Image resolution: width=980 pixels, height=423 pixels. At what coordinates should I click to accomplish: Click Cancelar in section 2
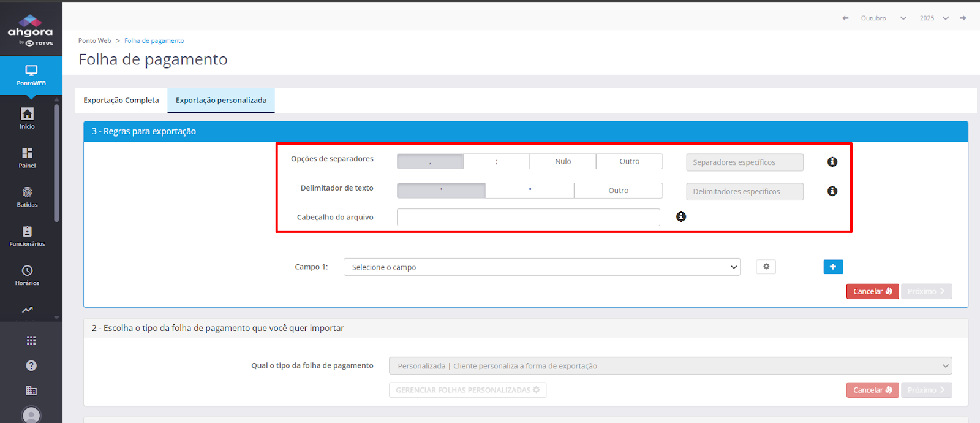pyautogui.click(x=872, y=390)
